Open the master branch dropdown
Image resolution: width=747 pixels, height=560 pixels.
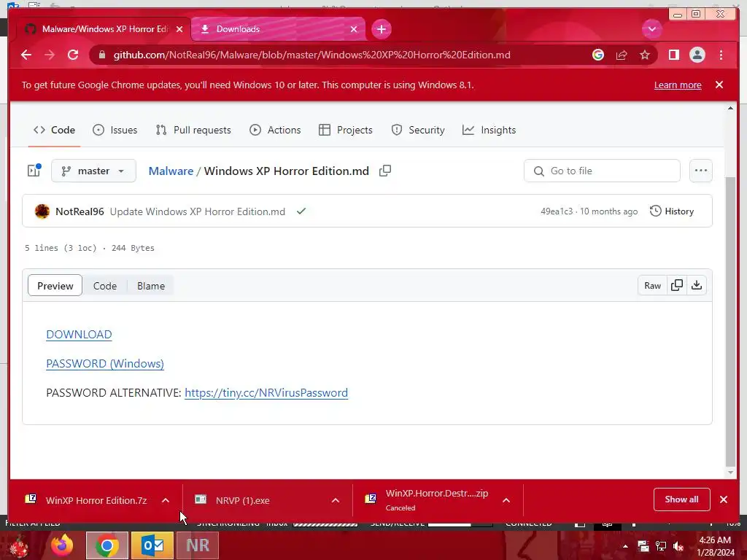coord(93,171)
